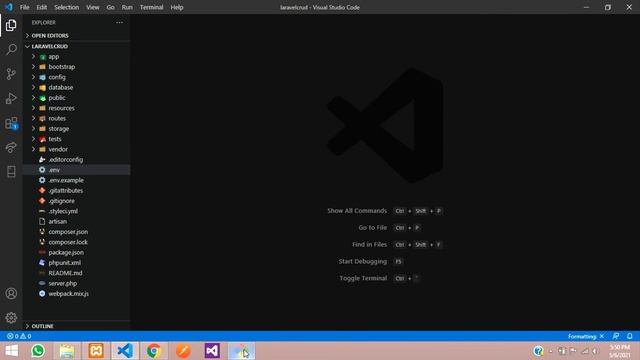Screen dimensions: 640x360
Task: Open the README.md file
Action: click(x=76, y=273)
